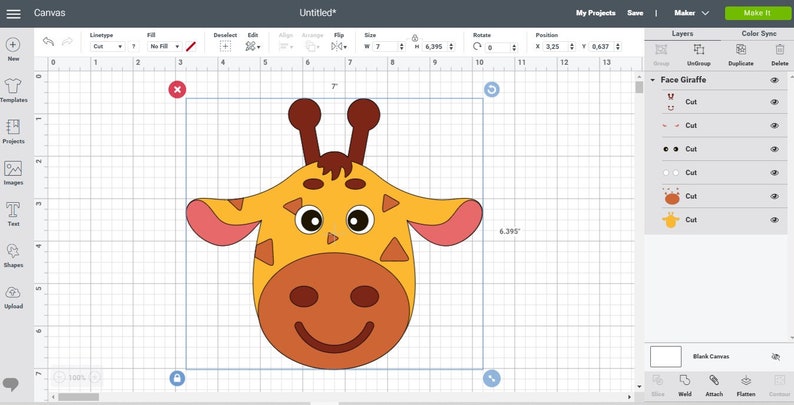This screenshot has height=405, width=794.
Task: Click the red delete handle on selection
Action: 177,90
